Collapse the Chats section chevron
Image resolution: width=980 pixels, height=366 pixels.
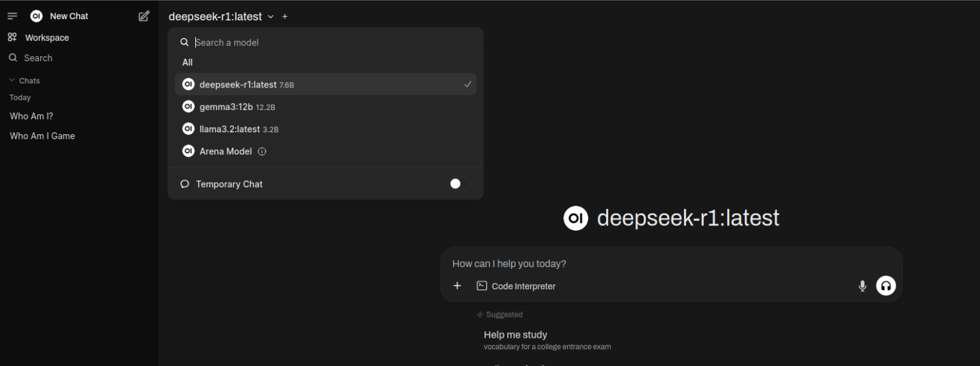click(x=11, y=80)
